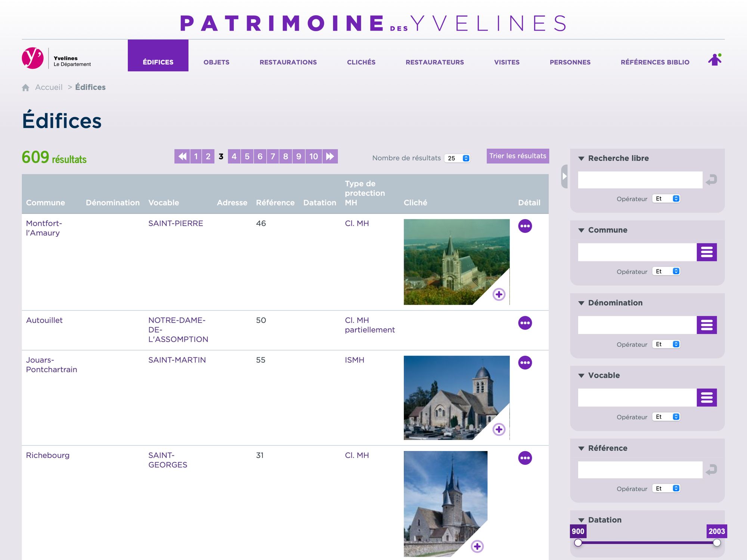Open the user account icon in header
The height and width of the screenshot is (560, 747).
[715, 60]
